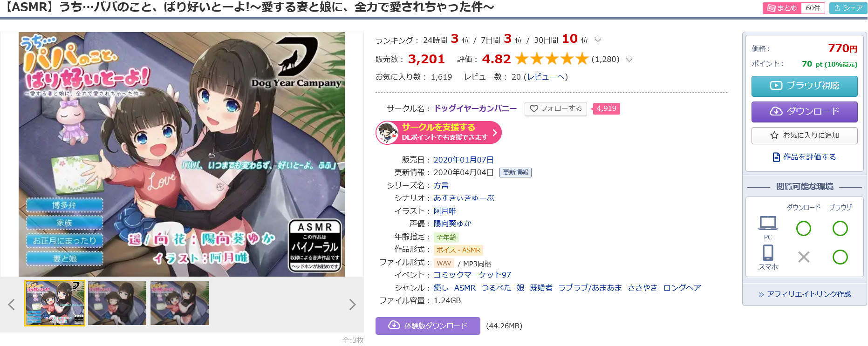Open the ASMR genre tag
This screenshot has height=346, width=868.
pyautogui.click(x=465, y=288)
